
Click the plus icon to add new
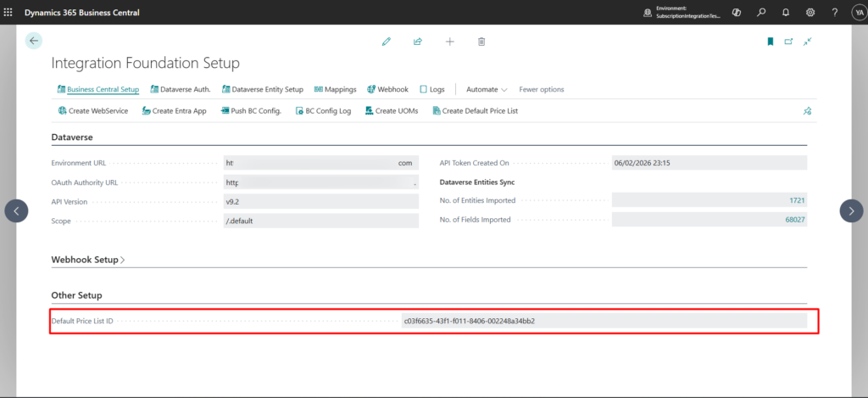449,41
